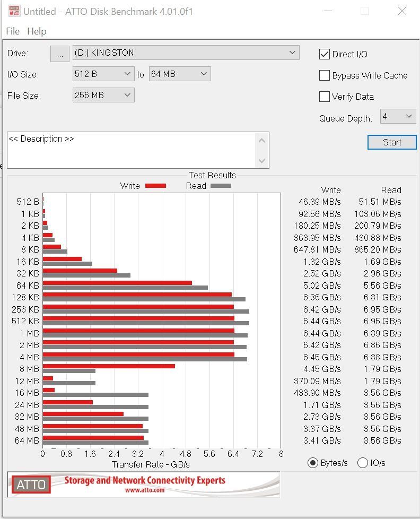The image size is (420, 519).
Task: Enable the Verify Data checkbox
Action: coord(325,97)
